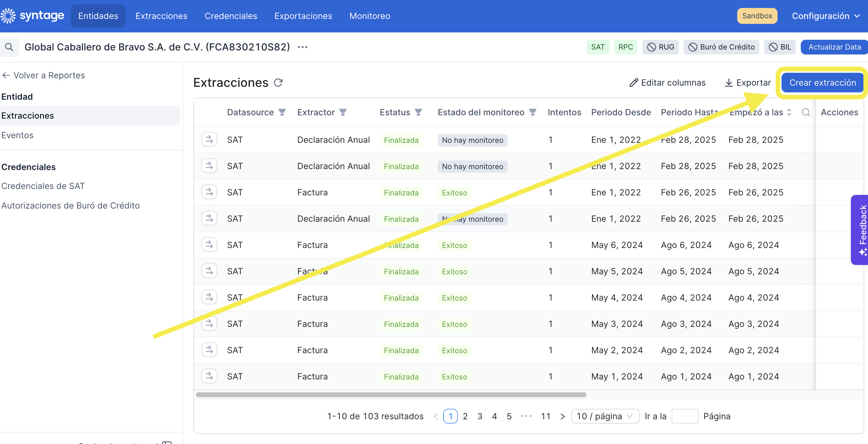868x444 pixels.
Task: Click the Sandbox badge
Action: 757,16
